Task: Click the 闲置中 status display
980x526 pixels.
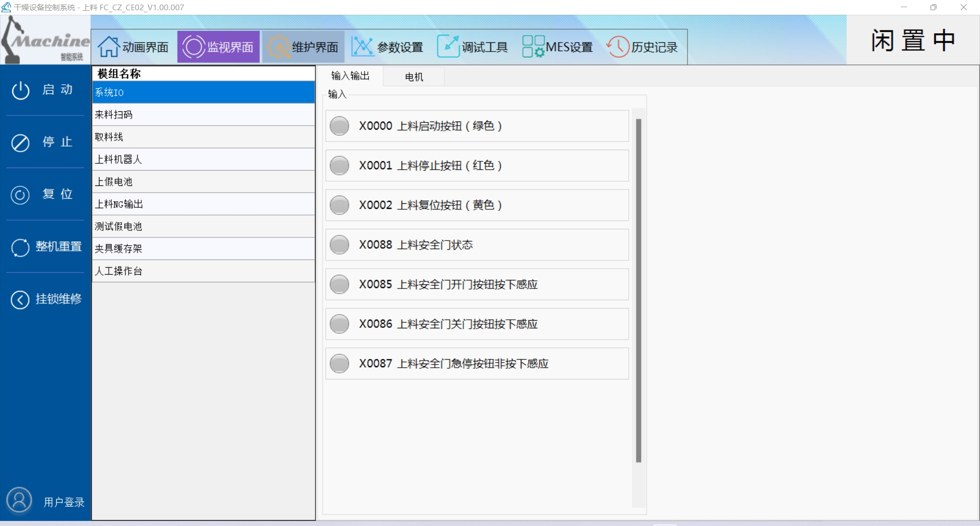Action: tap(913, 40)
